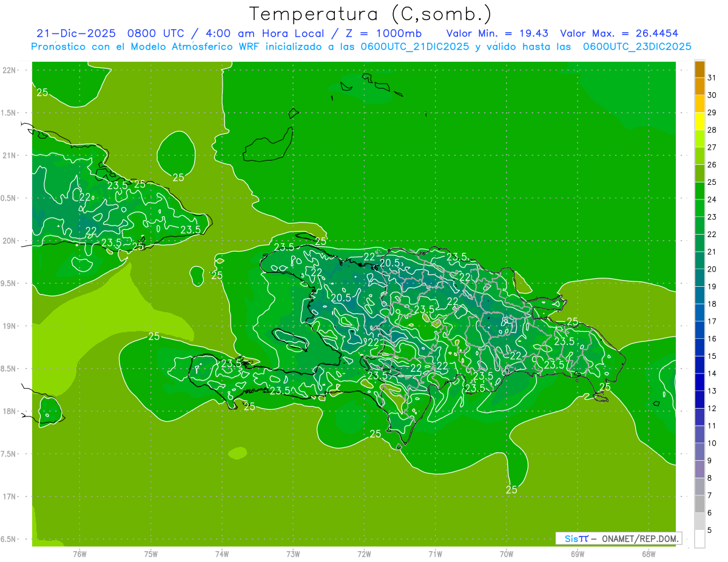Image resolution: width=728 pixels, height=562 pixels.
Task: Click the "21" color bar label
Action: pyautogui.click(x=713, y=252)
